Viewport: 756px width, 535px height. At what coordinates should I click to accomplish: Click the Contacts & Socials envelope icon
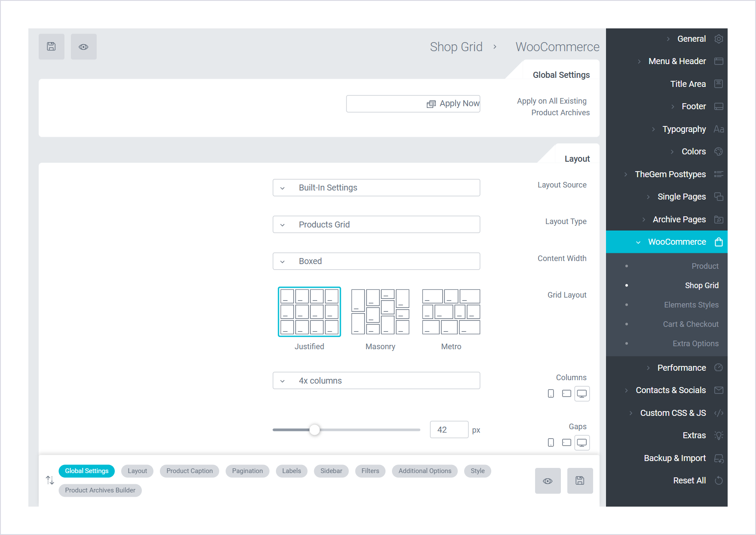click(x=719, y=390)
